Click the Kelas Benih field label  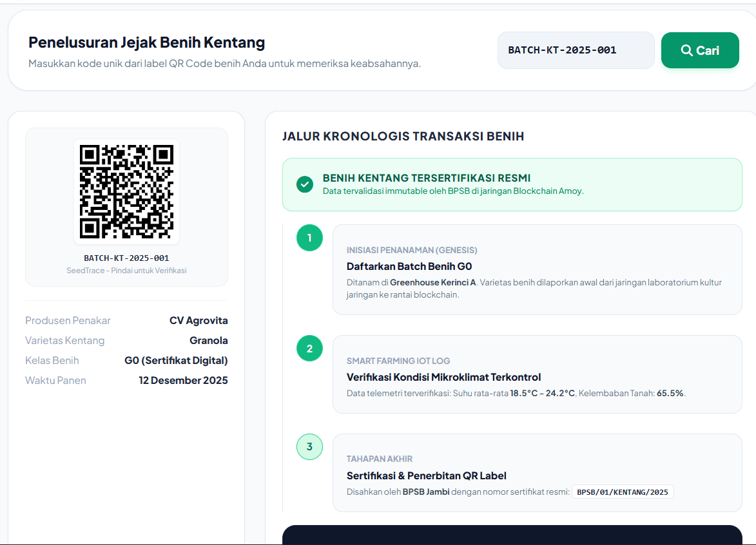[52, 361]
